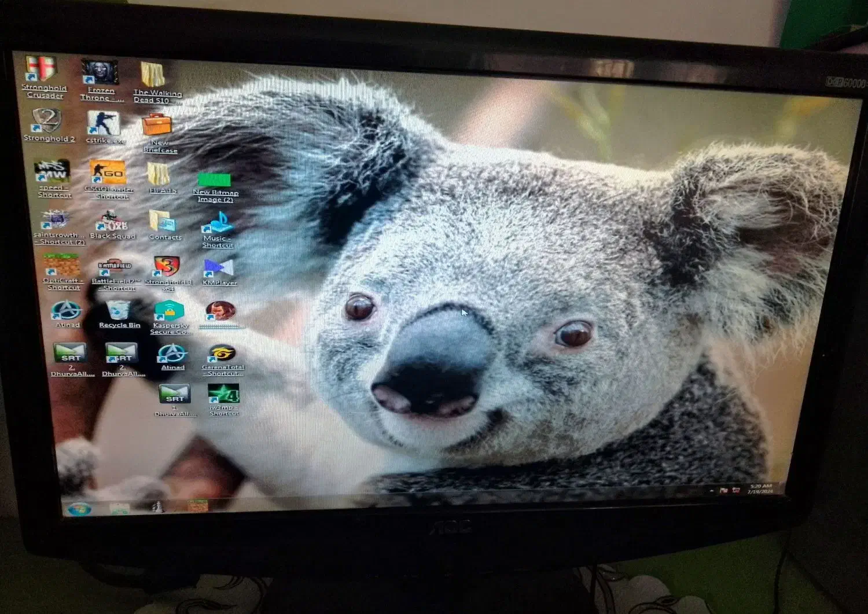Open the Recycle Bin

119,311
